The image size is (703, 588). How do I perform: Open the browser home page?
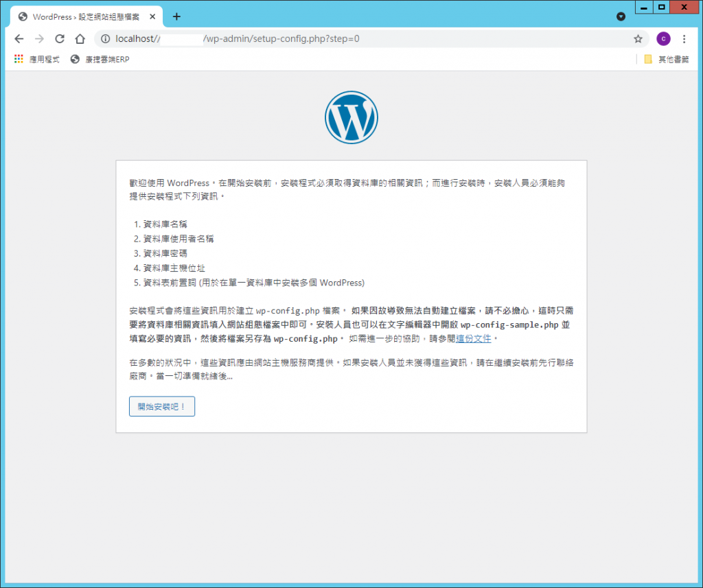point(80,39)
